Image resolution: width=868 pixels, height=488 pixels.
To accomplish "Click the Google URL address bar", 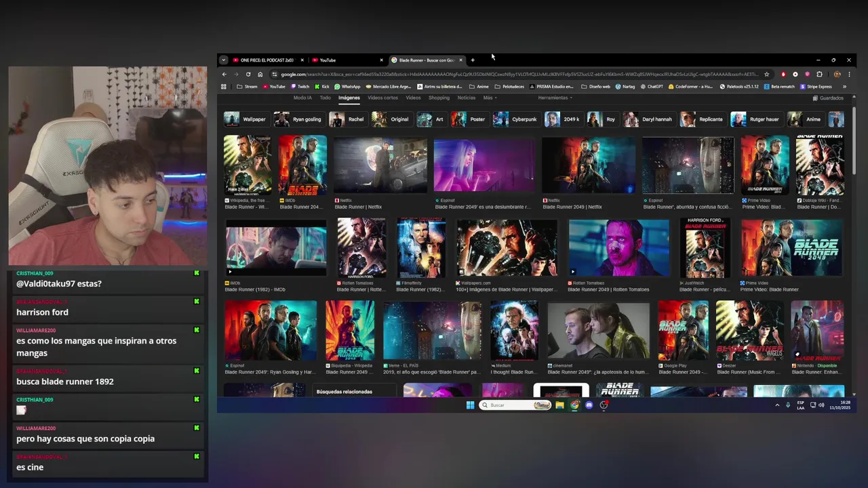I will 519,75.
